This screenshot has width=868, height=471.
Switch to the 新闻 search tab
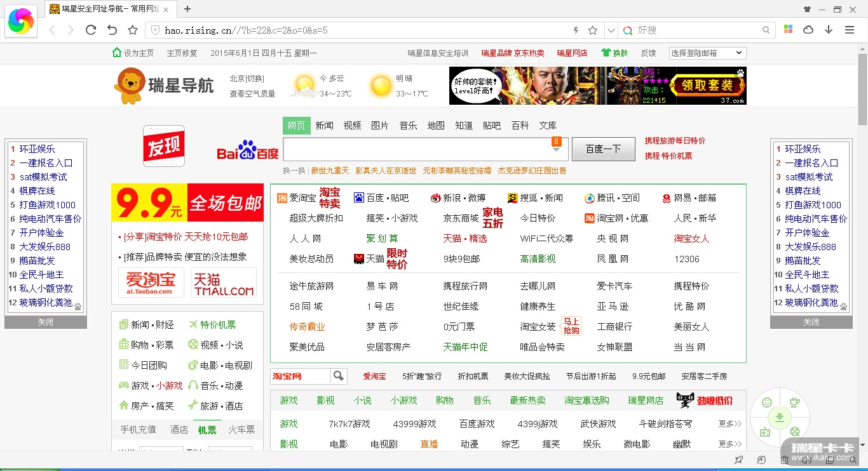pyautogui.click(x=324, y=126)
